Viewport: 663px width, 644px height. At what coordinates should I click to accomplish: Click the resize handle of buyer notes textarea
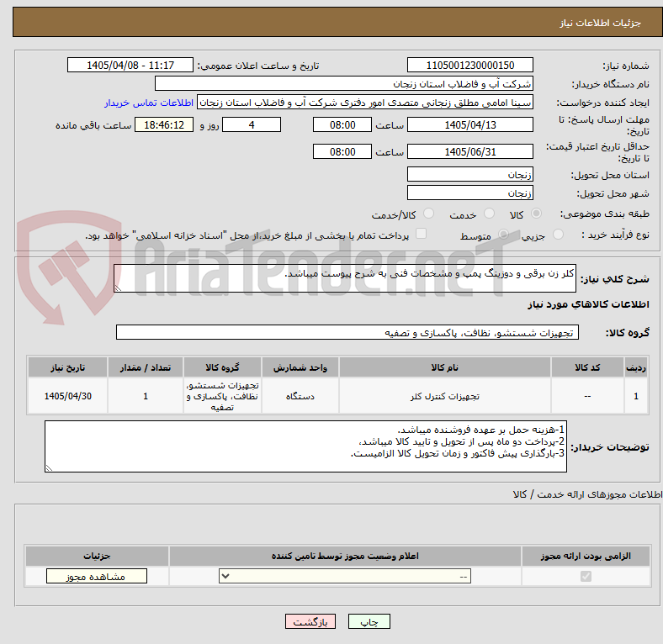(x=49, y=468)
